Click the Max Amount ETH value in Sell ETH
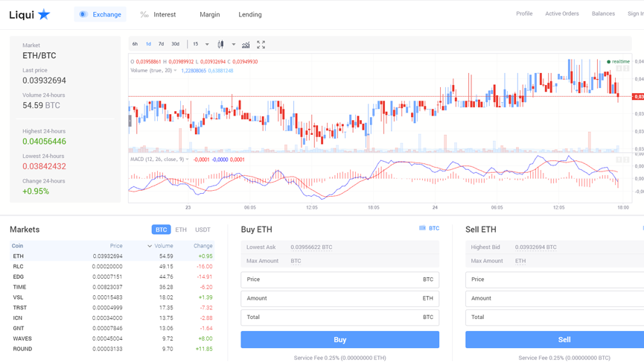The height and width of the screenshot is (363, 644). pos(520,261)
